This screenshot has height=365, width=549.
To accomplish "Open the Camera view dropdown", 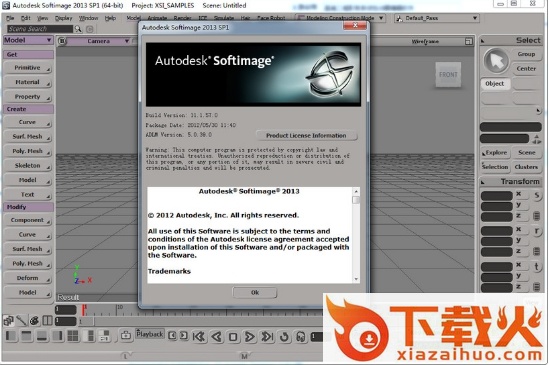I will tap(98, 41).
